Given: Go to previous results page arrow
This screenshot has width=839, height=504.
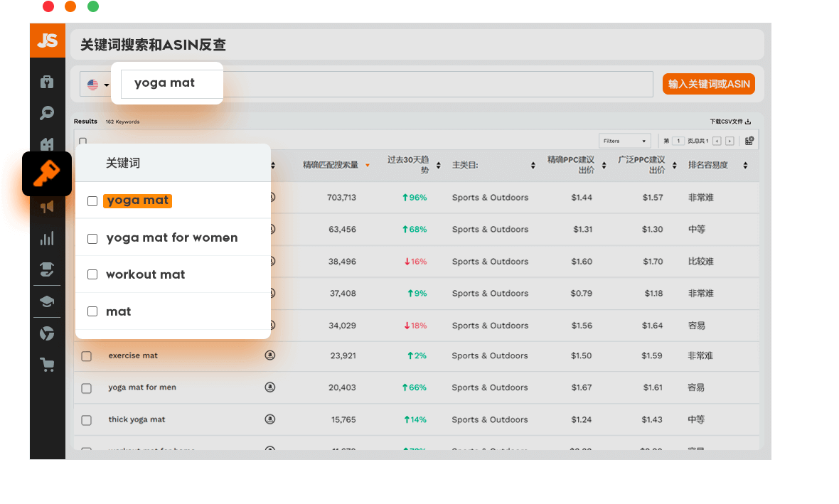Looking at the screenshot, I should [717, 141].
